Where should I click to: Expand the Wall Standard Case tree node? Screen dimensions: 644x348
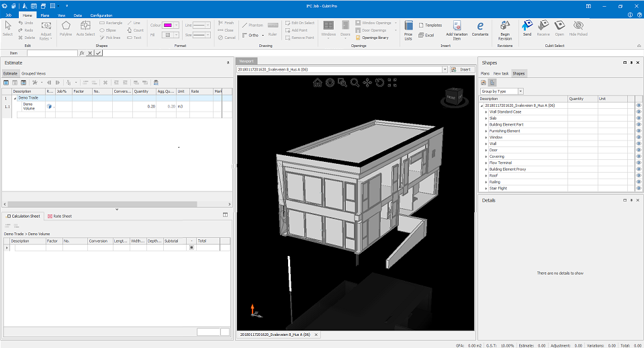pos(486,112)
